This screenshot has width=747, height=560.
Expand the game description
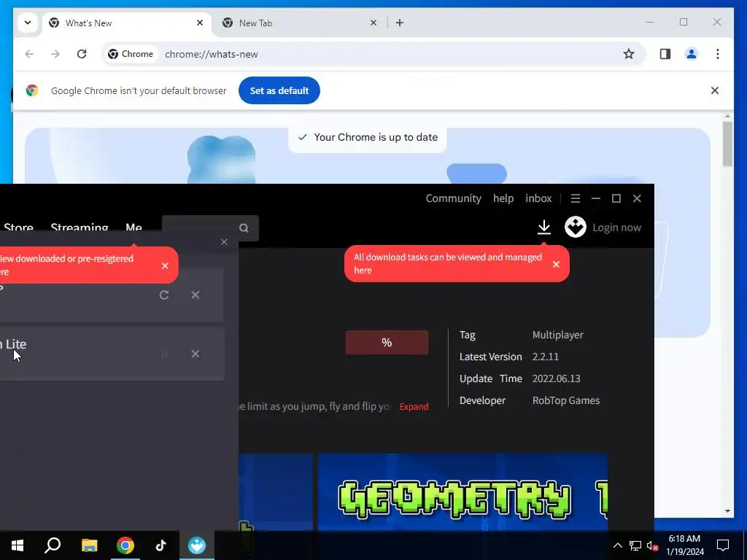point(414,407)
